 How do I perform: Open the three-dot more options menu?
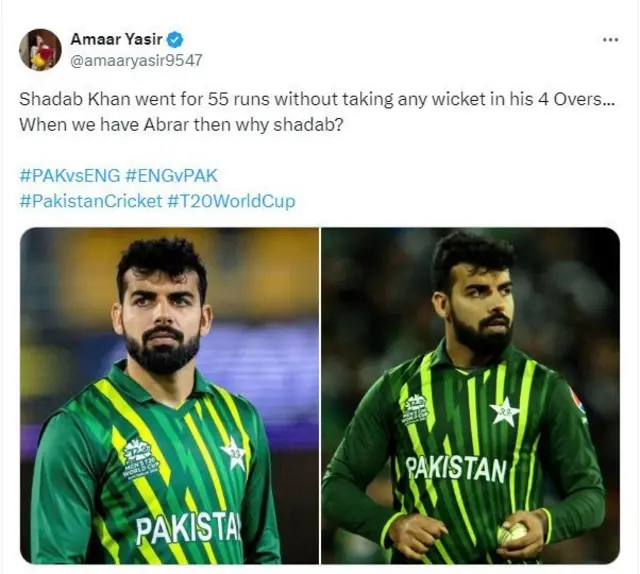point(610,40)
